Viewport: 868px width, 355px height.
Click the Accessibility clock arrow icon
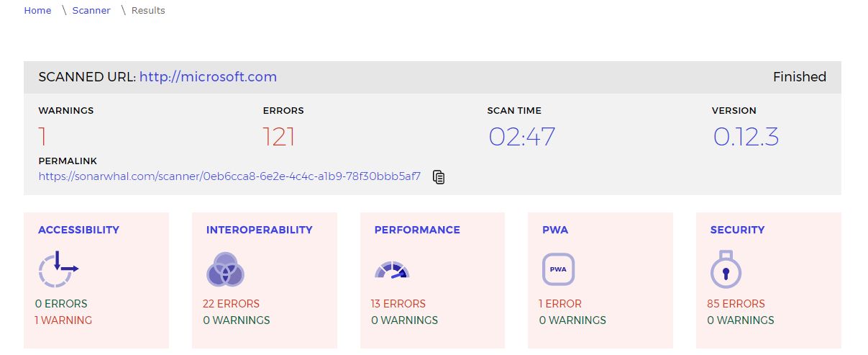(58, 270)
